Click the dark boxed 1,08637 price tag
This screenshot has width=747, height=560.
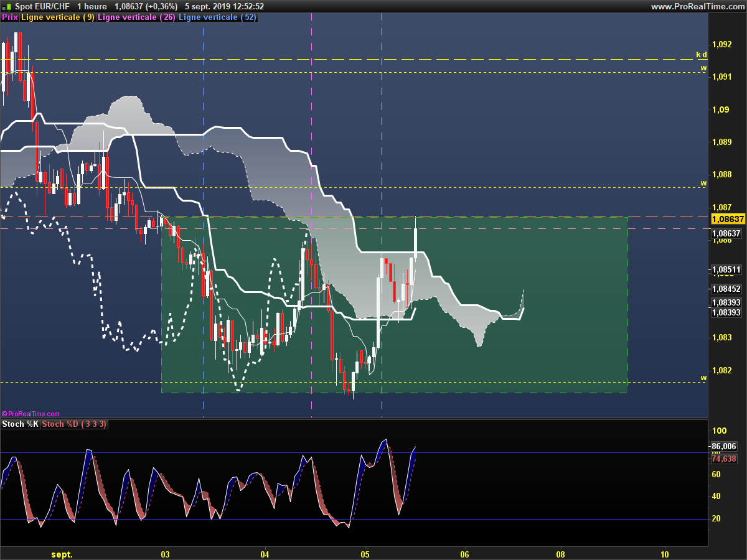pyautogui.click(x=728, y=234)
